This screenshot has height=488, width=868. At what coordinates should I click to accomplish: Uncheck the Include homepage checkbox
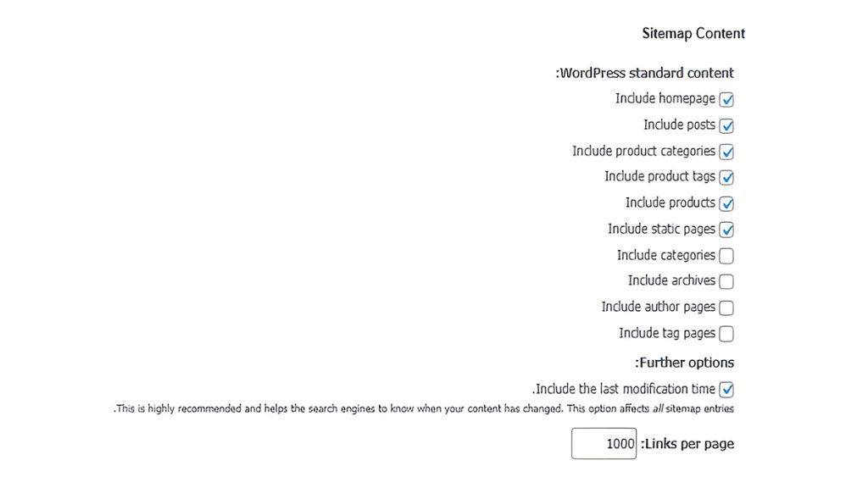(x=726, y=99)
